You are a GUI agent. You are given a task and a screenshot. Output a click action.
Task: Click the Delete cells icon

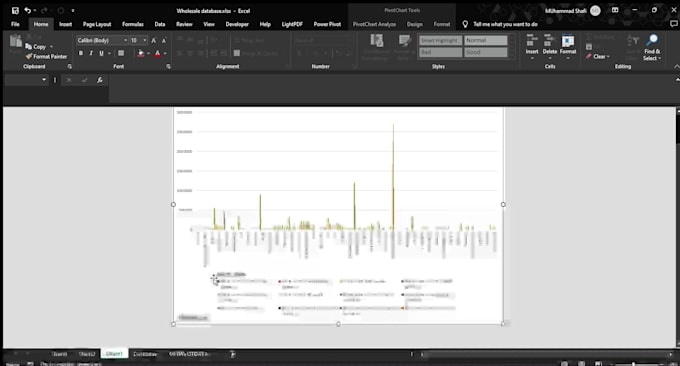(549, 41)
